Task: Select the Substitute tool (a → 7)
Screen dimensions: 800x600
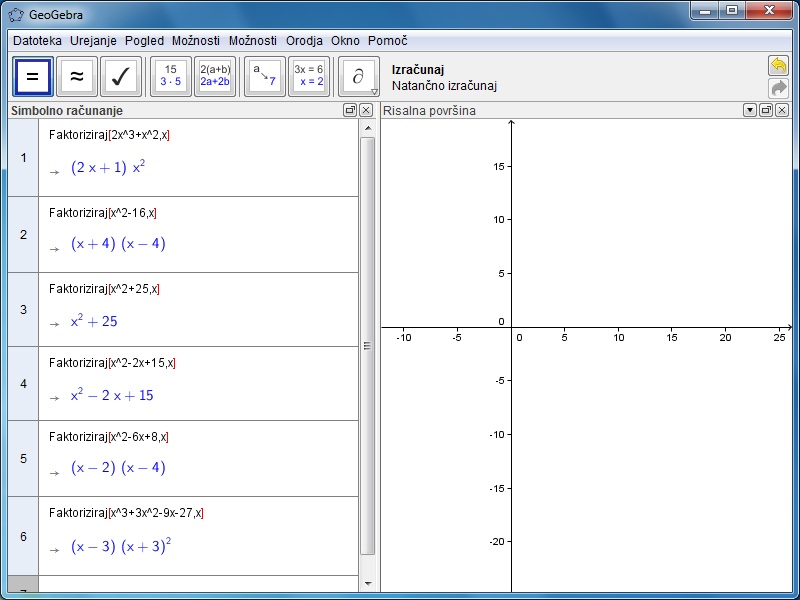Action: (264, 77)
